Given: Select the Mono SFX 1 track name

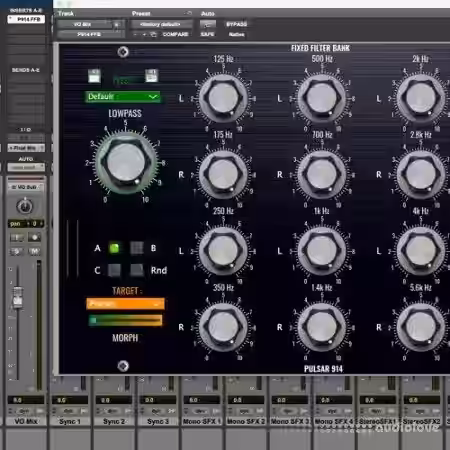Looking at the screenshot, I should (x=202, y=421).
